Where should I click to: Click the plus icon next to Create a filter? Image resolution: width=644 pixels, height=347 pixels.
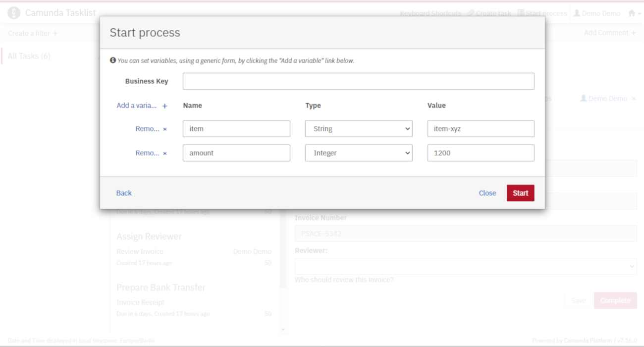(x=55, y=33)
